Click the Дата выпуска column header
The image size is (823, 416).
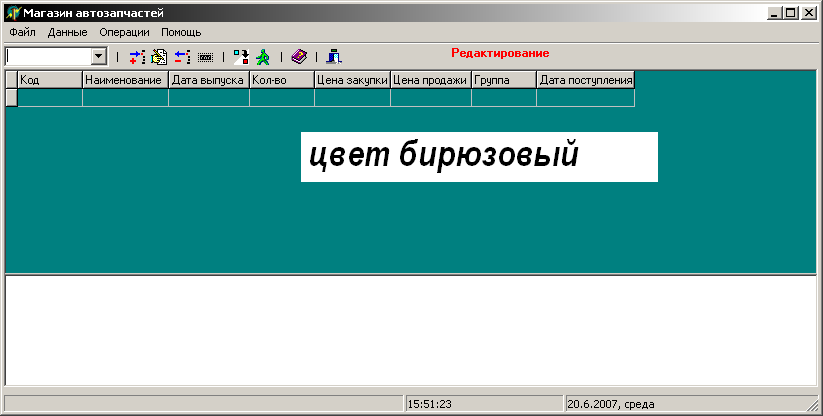point(209,80)
